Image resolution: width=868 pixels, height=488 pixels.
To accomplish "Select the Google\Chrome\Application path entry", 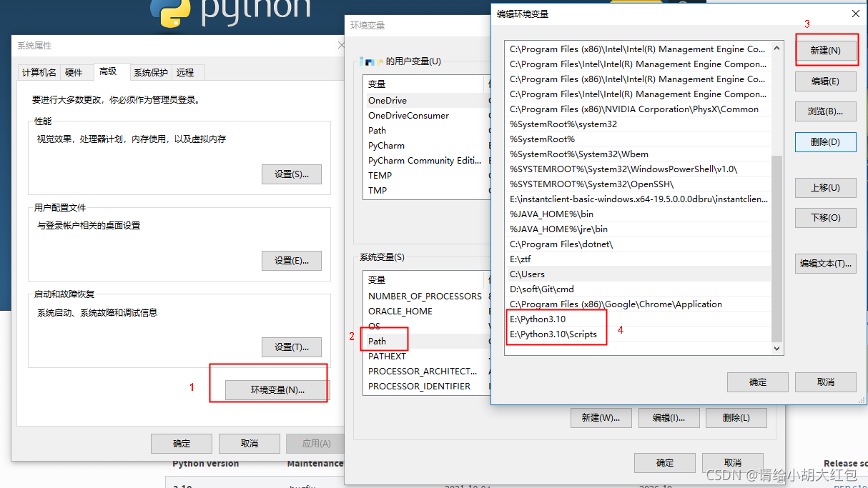I will coord(639,304).
